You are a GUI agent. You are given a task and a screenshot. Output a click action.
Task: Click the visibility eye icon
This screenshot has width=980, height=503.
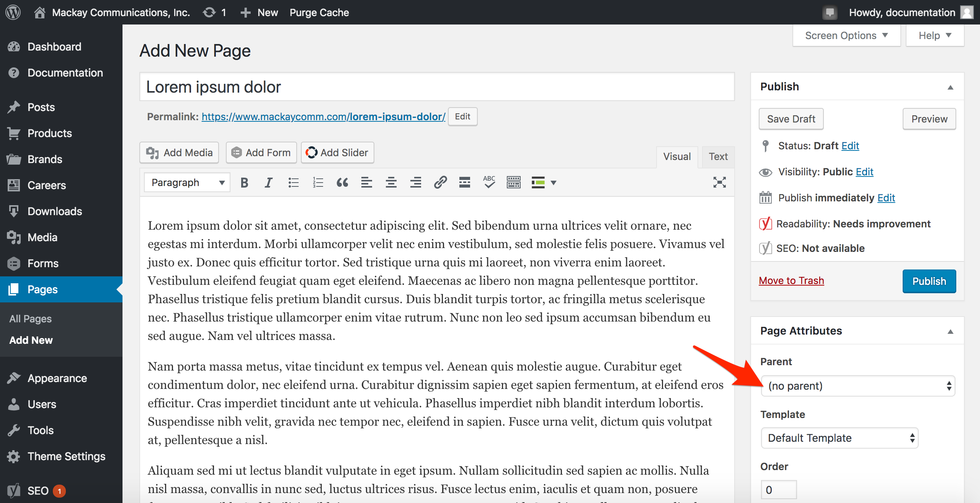pos(765,172)
